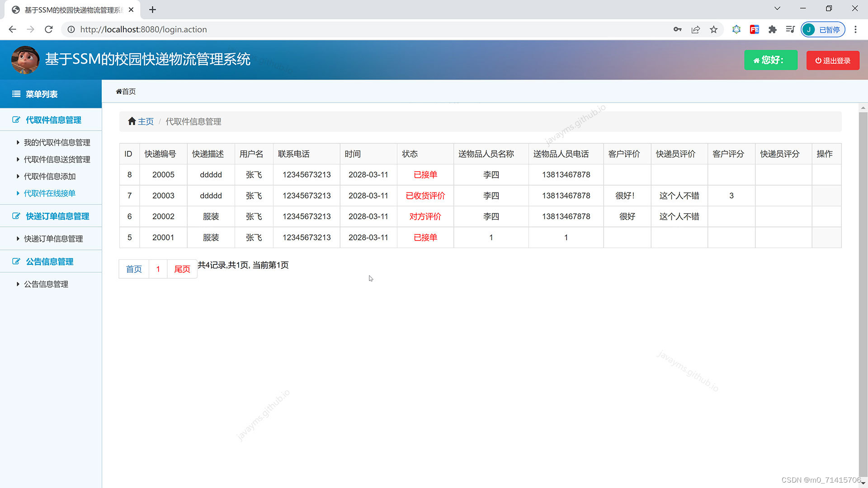Image resolution: width=868 pixels, height=488 pixels.
Task: Open 代取件信息送货管理 in sidebar
Action: [x=57, y=159]
